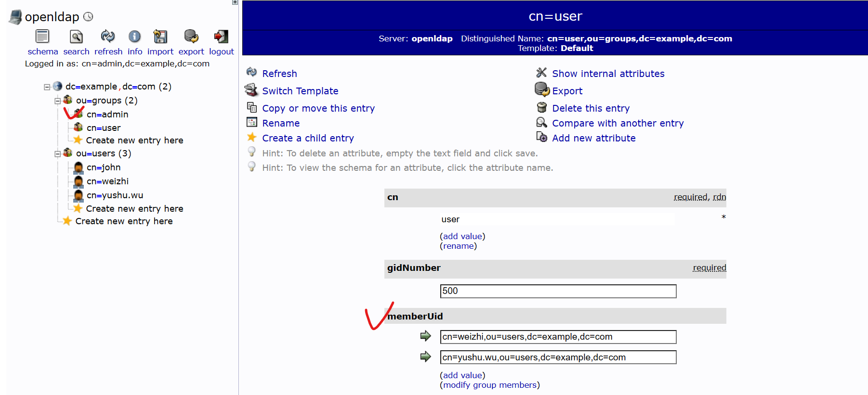868x395 pixels.
Task: Open ou=users (3) entry
Action: click(x=104, y=153)
